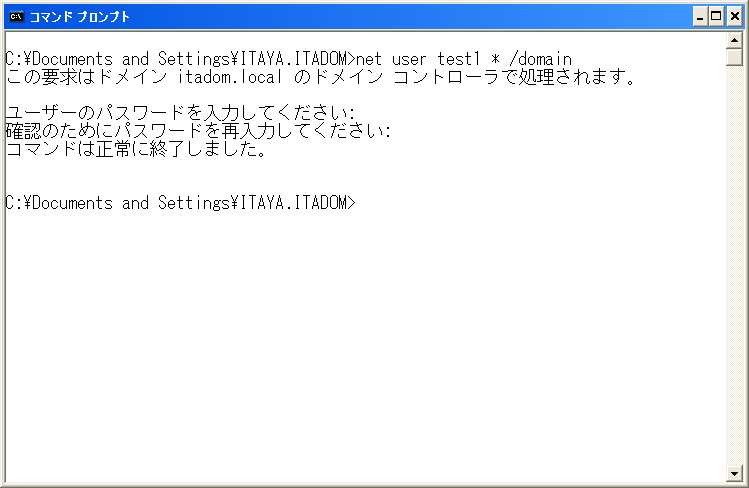Click the scroll down arrow

[734, 474]
